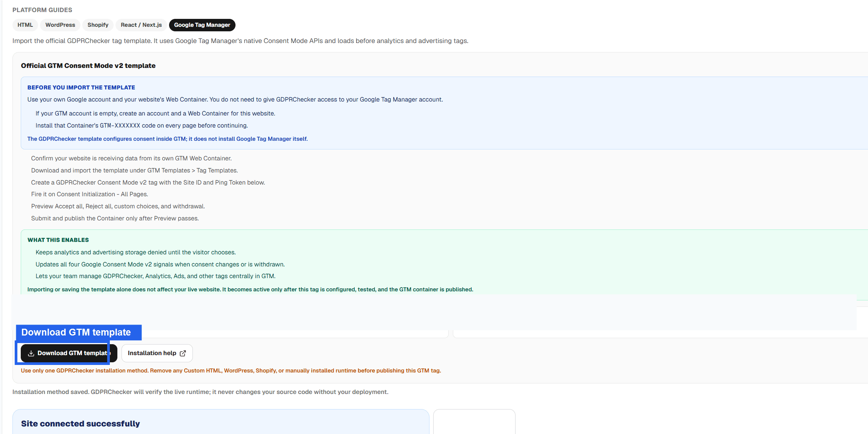Click the BEFORE YOU IMPORT THE TEMPLATE heading
This screenshot has height=434, width=868.
coord(81,88)
